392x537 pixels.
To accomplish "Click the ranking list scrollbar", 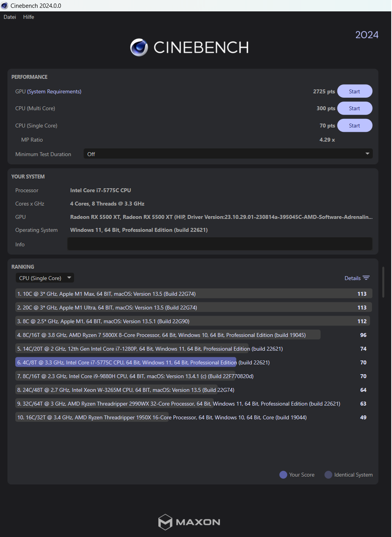I will pyautogui.click(x=383, y=282).
